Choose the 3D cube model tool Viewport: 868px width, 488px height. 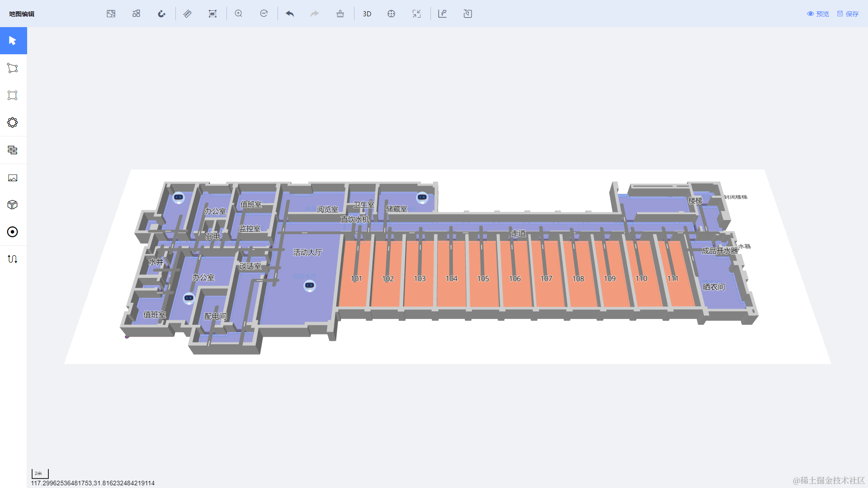(x=13, y=205)
